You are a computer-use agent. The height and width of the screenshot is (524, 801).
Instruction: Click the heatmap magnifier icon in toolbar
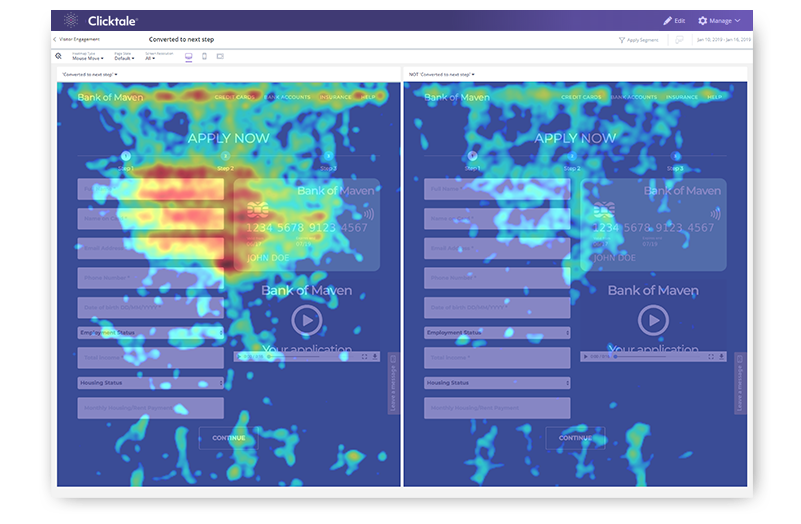pos(59,56)
